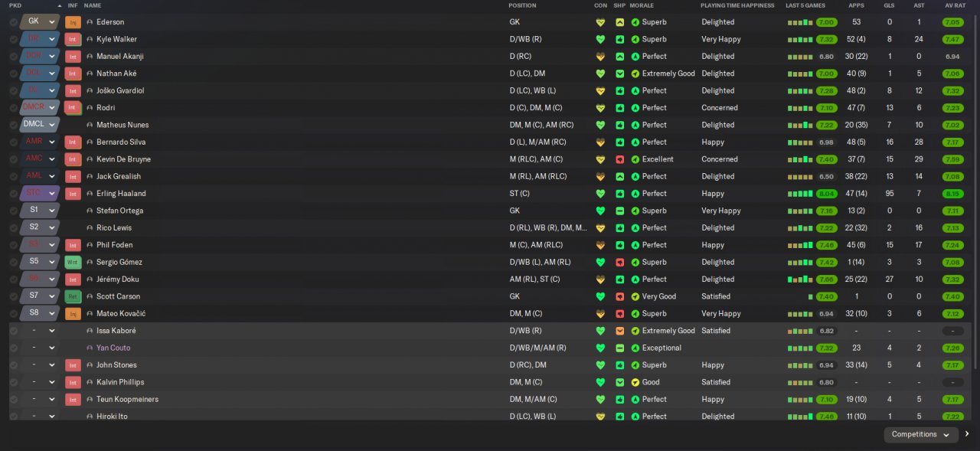Click the vertical scrollbar on the squad list
The width and height of the screenshot is (980, 451).
point(975,191)
